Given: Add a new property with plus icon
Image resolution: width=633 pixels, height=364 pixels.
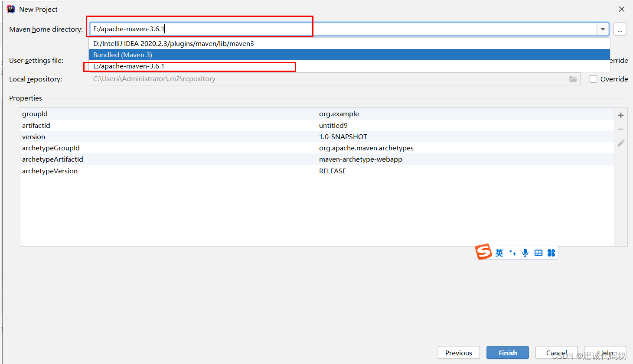Looking at the screenshot, I should pos(621,115).
